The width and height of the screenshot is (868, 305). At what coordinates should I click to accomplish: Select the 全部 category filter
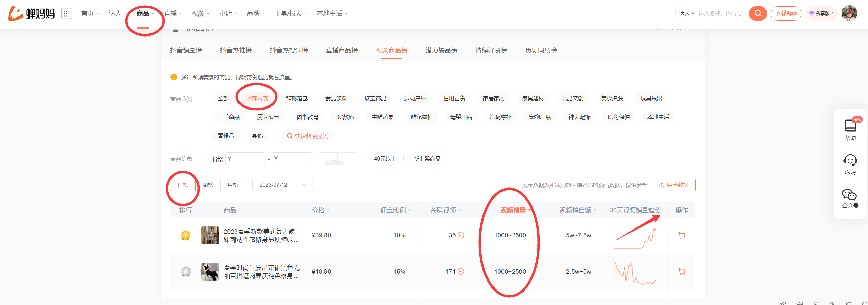223,99
